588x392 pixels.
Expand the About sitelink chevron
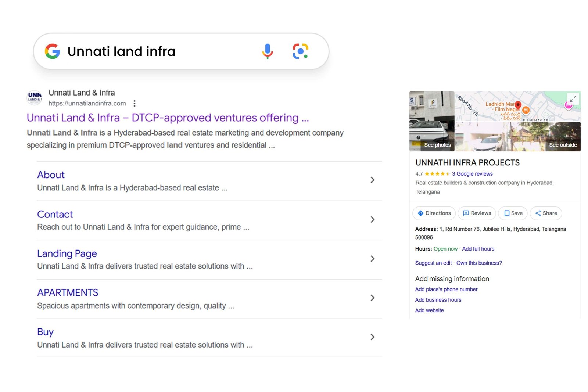372,180
